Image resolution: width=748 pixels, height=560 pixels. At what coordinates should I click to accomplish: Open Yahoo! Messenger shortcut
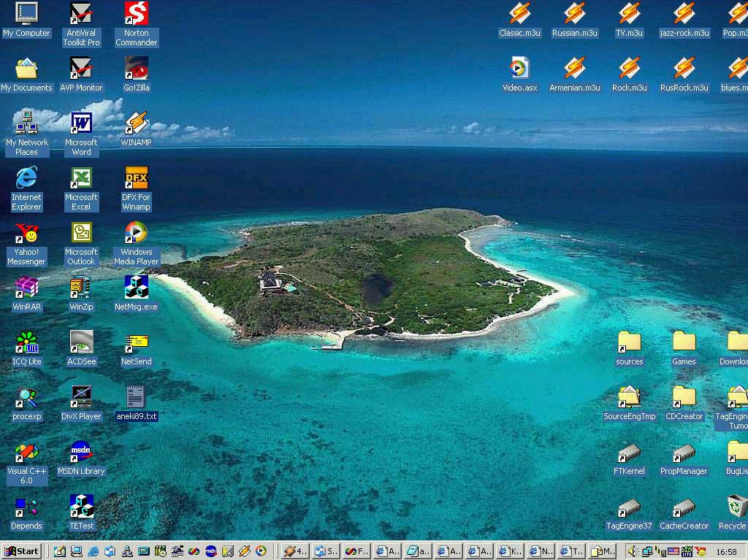[26, 234]
